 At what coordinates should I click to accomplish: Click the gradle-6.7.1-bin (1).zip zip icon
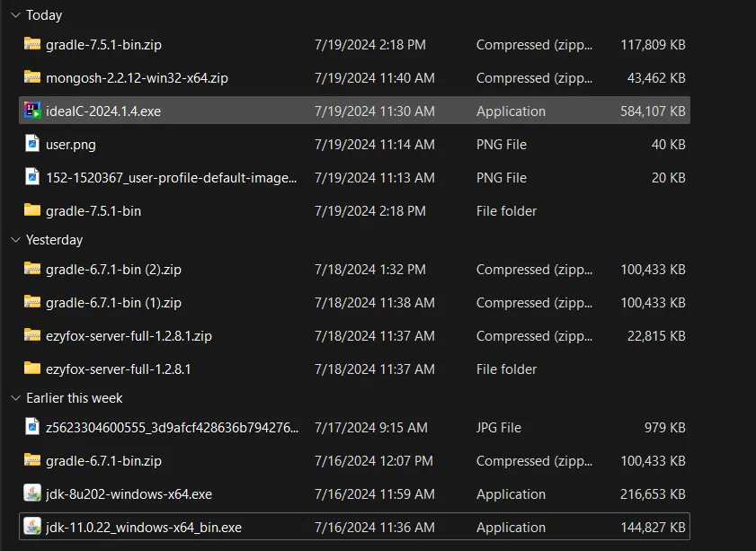32,302
